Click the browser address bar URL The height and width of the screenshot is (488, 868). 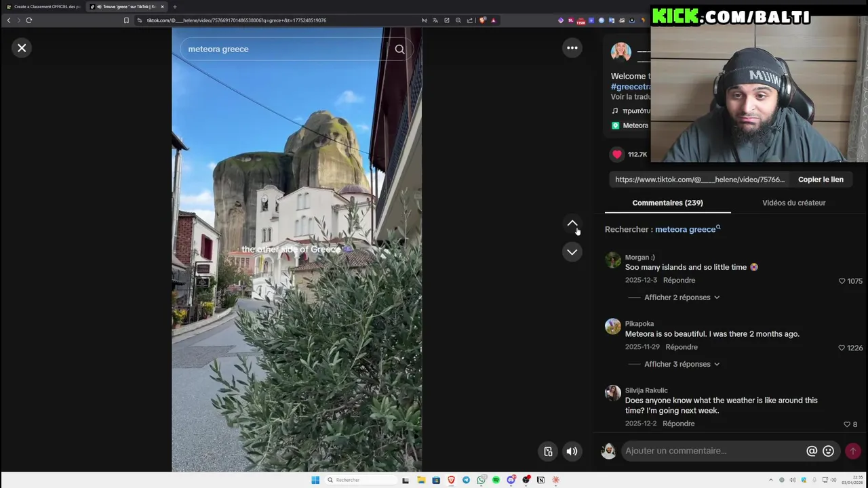237,20
